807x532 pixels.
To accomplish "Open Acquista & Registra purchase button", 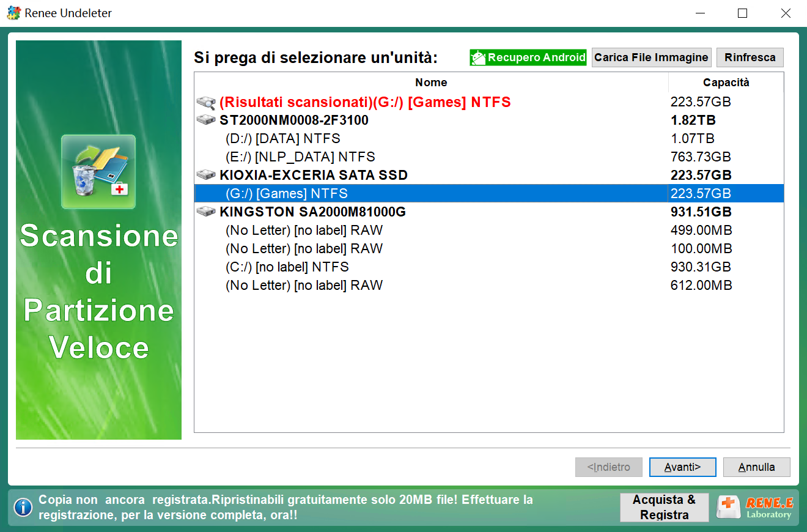I will click(665, 508).
